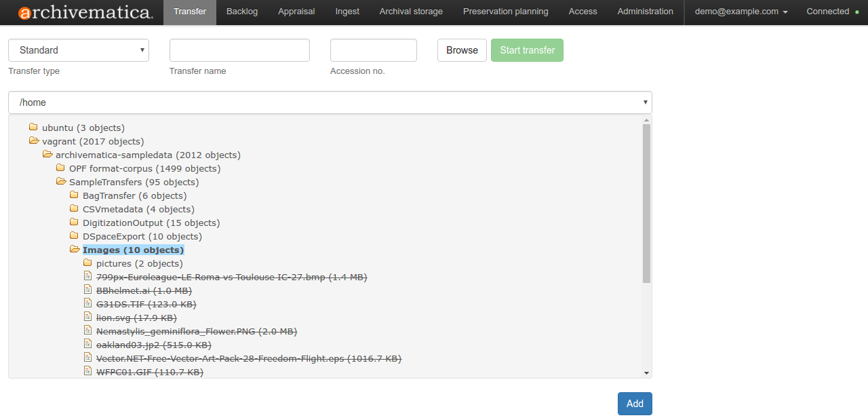Switch to the Archival storage tab
The height and width of the screenshot is (420, 868).
tap(411, 12)
